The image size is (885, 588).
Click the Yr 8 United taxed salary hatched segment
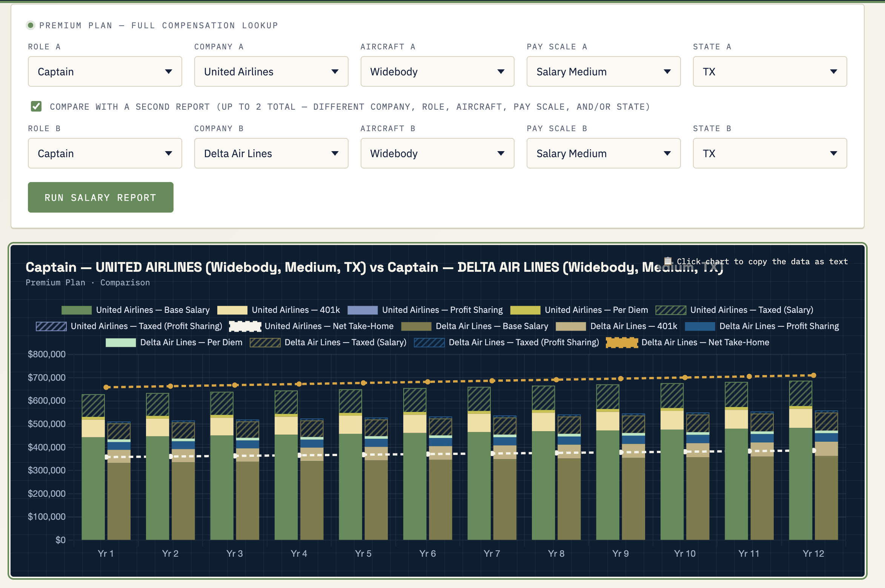click(543, 398)
